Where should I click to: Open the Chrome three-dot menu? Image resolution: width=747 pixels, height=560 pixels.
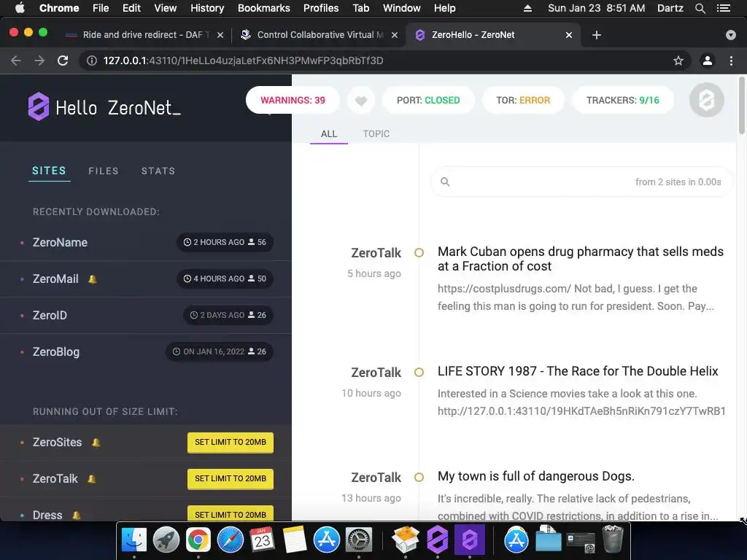tap(731, 61)
